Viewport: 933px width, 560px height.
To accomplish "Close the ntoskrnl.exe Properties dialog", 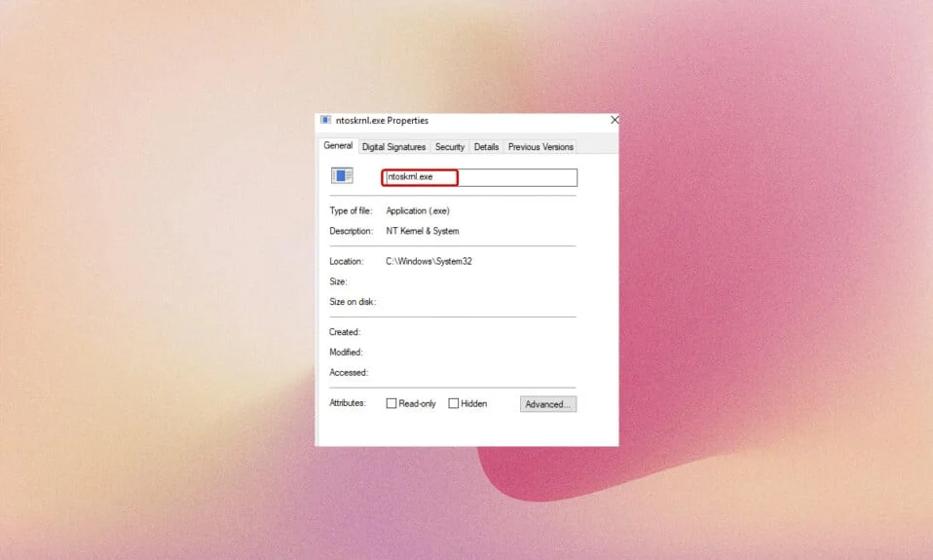I will [x=615, y=120].
